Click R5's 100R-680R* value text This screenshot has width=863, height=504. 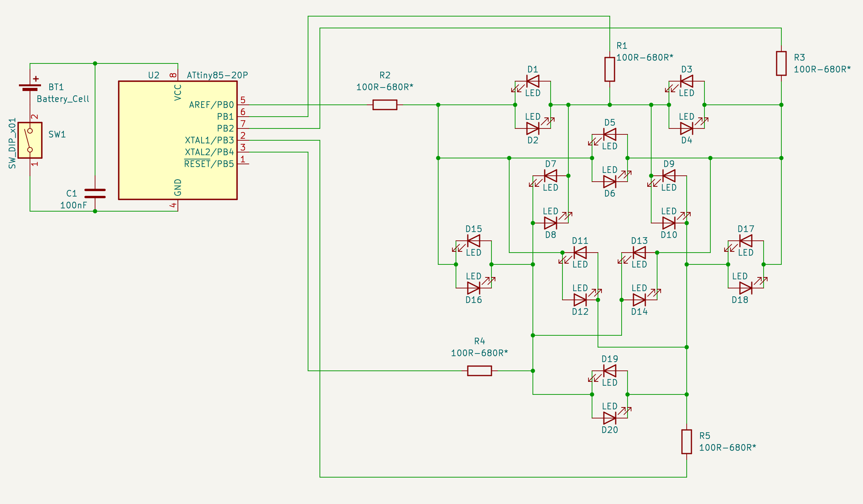(x=728, y=448)
